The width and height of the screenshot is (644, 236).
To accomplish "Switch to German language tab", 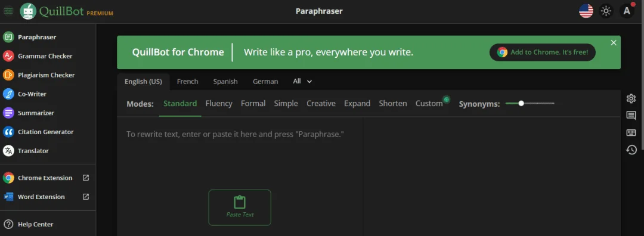I will [265, 82].
